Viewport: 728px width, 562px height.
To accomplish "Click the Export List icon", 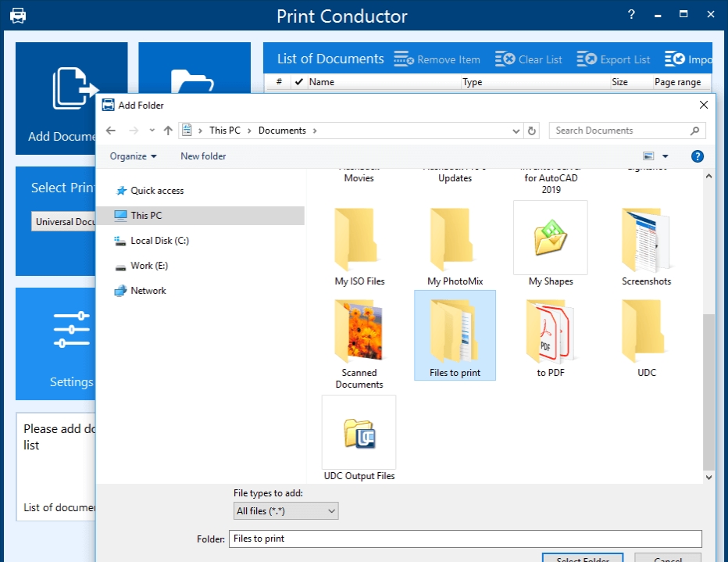I will click(x=585, y=59).
